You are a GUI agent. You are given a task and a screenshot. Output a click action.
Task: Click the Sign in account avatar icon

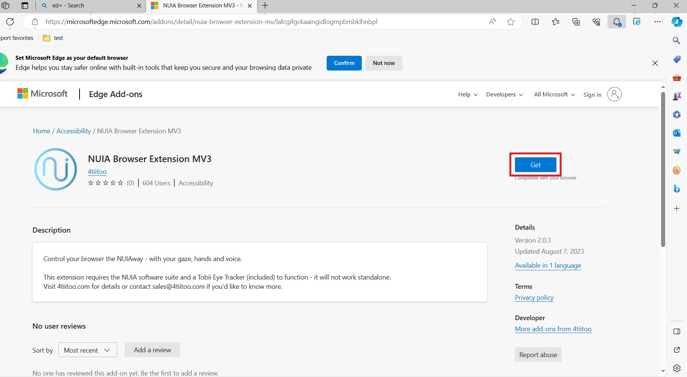coord(614,94)
